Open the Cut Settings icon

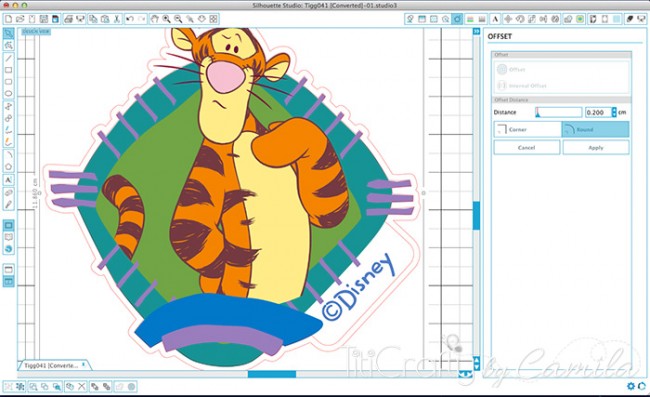[629, 19]
